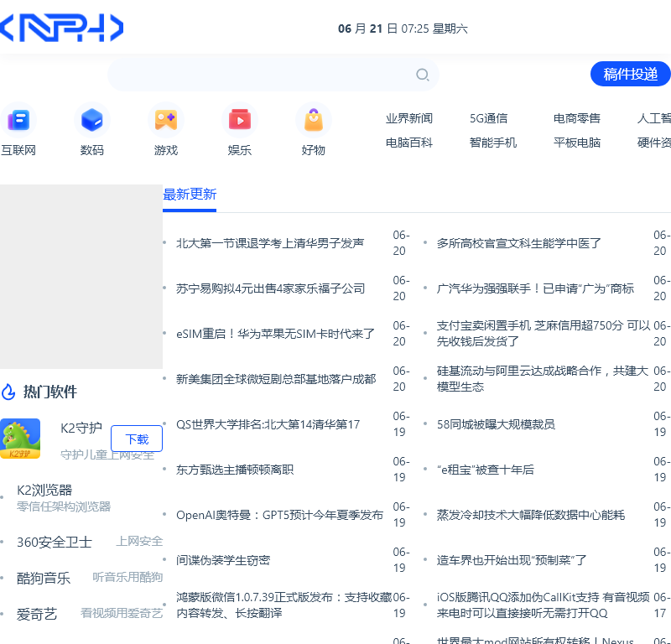Click the 听音乐用酷狗 description text

127,577
